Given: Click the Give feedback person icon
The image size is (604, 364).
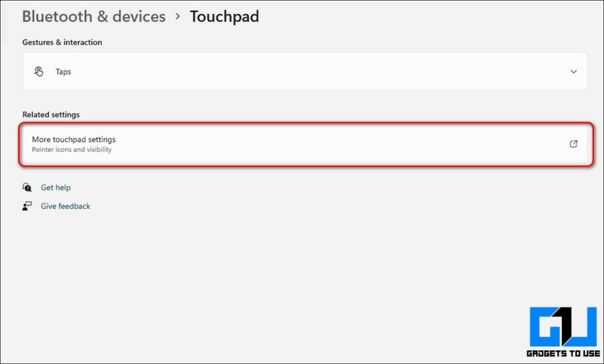Looking at the screenshot, I should click(x=27, y=206).
